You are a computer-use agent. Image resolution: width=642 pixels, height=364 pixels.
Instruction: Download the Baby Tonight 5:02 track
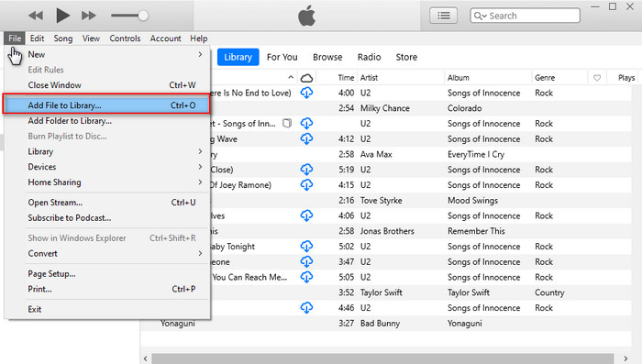pos(306,246)
